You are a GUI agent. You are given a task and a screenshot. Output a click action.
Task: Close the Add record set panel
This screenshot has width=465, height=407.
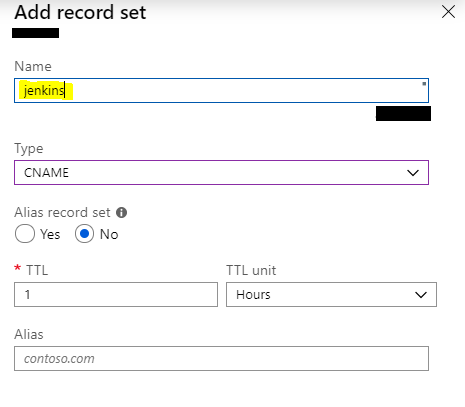(448, 12)
